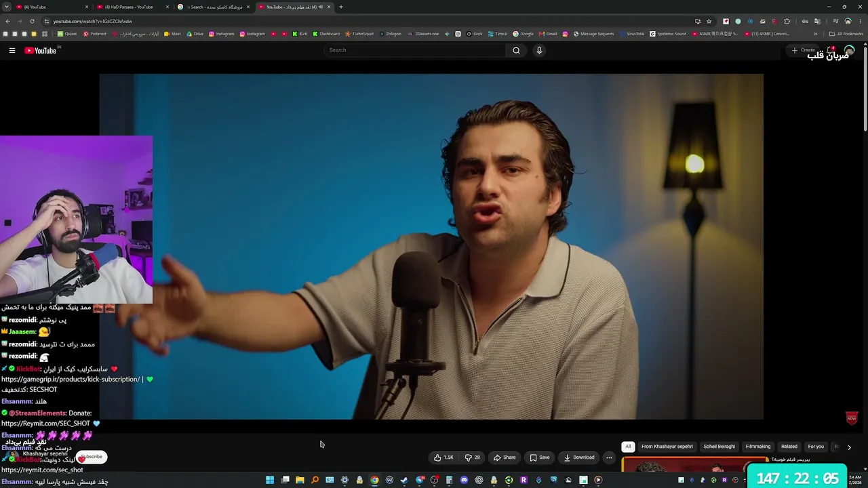868x488 pixels.
Task: Open the Drive bookmark
Action: 195,34
